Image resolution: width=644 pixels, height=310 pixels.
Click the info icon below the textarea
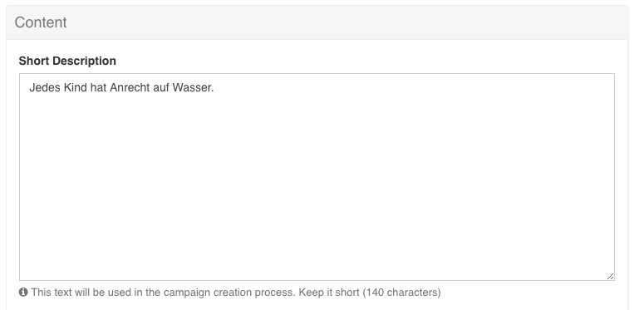[x=23, y=293]
